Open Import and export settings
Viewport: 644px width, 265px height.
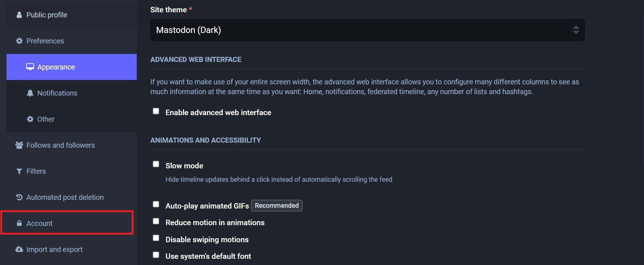54,249
